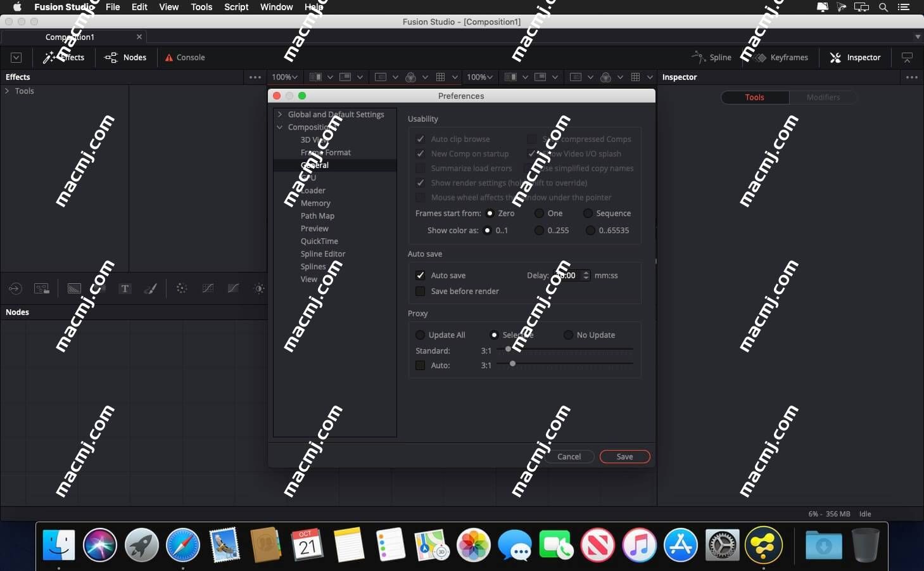Switch to the Tools tab in Inspector

pyautogui.click(x=755, y=97)
